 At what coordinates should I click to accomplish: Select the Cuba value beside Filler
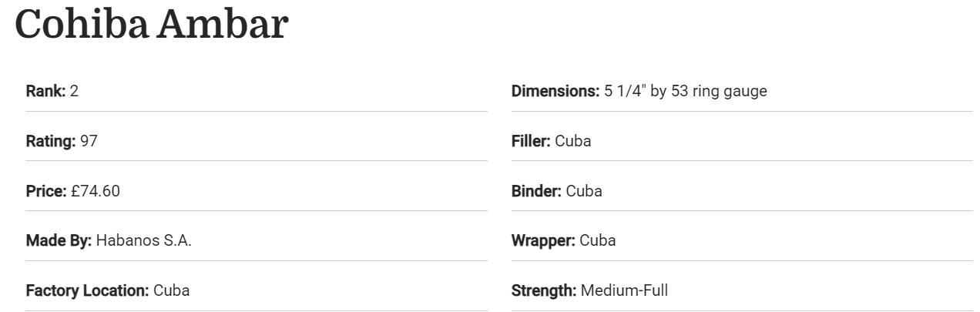tap(573, 141)
